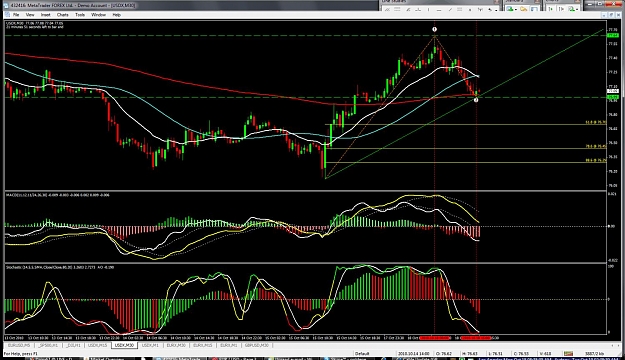Click the New Chart icon
The height and width of the screenshot is (360, 625).
coord(510,9)
